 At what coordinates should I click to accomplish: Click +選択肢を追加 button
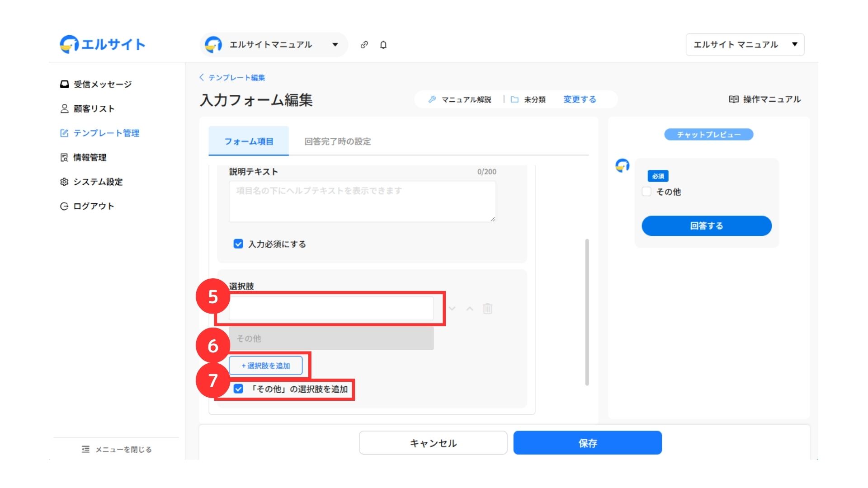click(x=265, y=366)
